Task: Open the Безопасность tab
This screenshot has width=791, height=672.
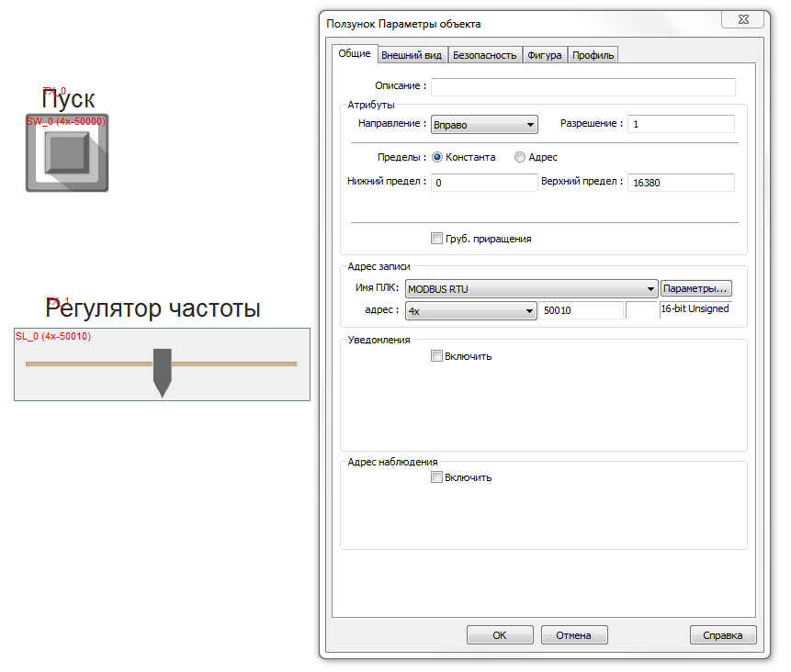Action: 484,55
